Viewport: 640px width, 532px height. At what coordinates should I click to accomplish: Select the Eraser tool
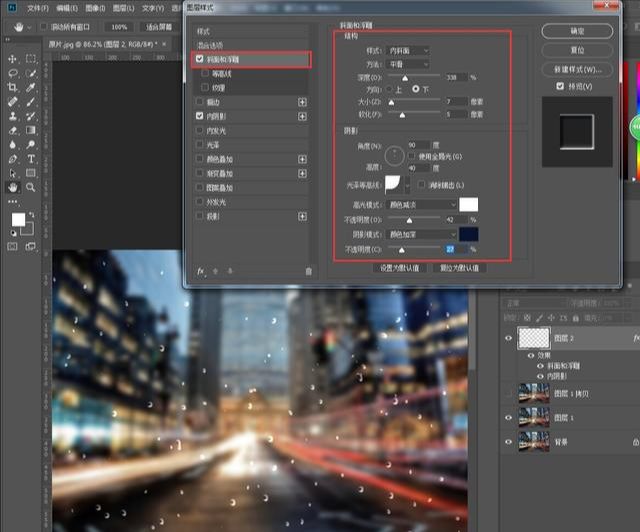(12, 130)
